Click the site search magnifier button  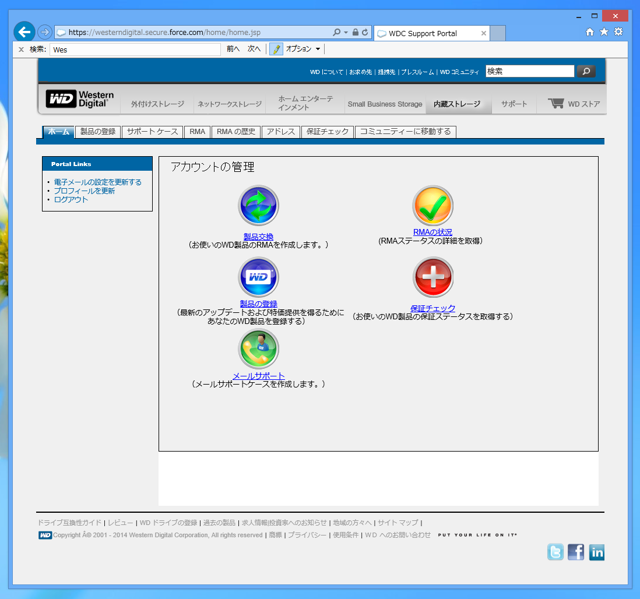pyautogui.click(x=586, y=71)
